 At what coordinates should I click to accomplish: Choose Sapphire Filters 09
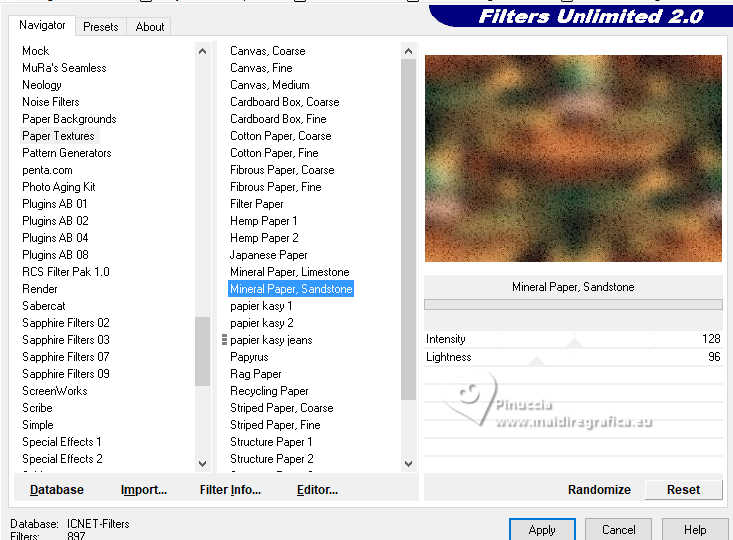[x=65, y=374]
